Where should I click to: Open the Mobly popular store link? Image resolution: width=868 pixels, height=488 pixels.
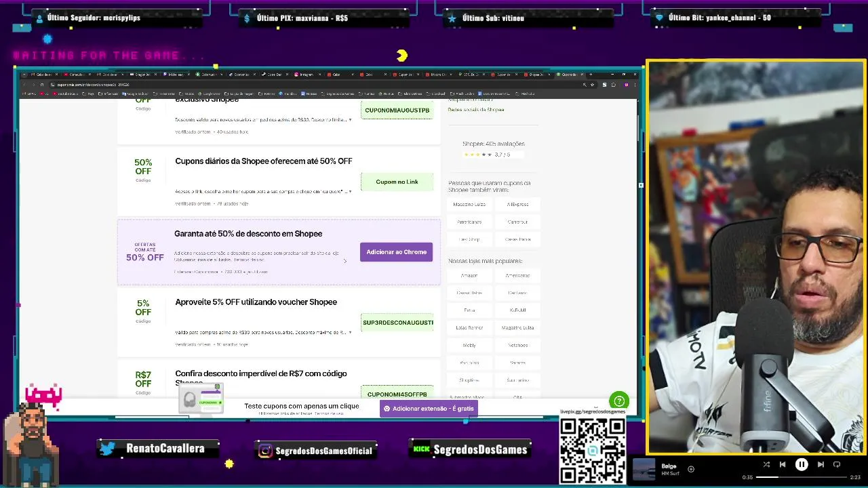pos(469,345)
